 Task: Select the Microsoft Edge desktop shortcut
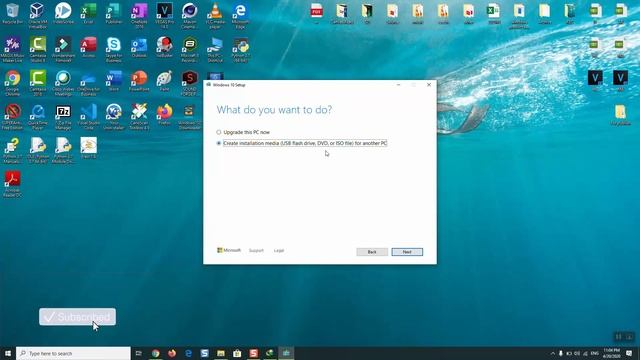[240, 16]
